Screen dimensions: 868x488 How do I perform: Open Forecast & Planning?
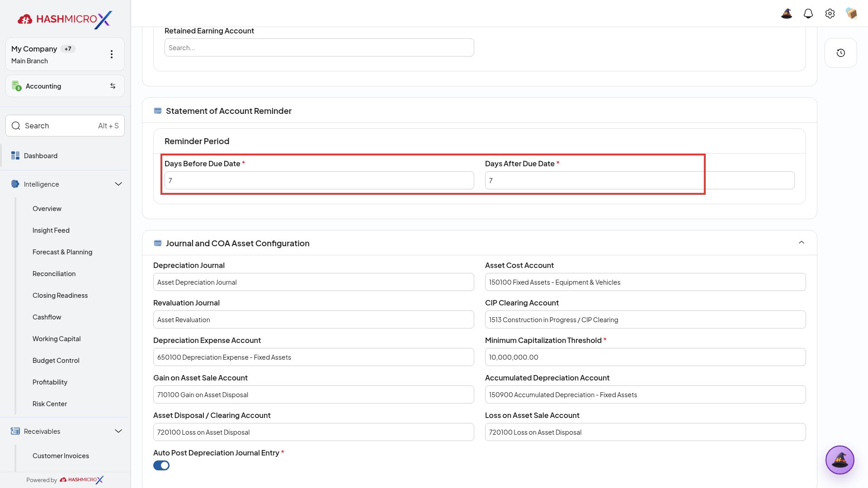62,252
